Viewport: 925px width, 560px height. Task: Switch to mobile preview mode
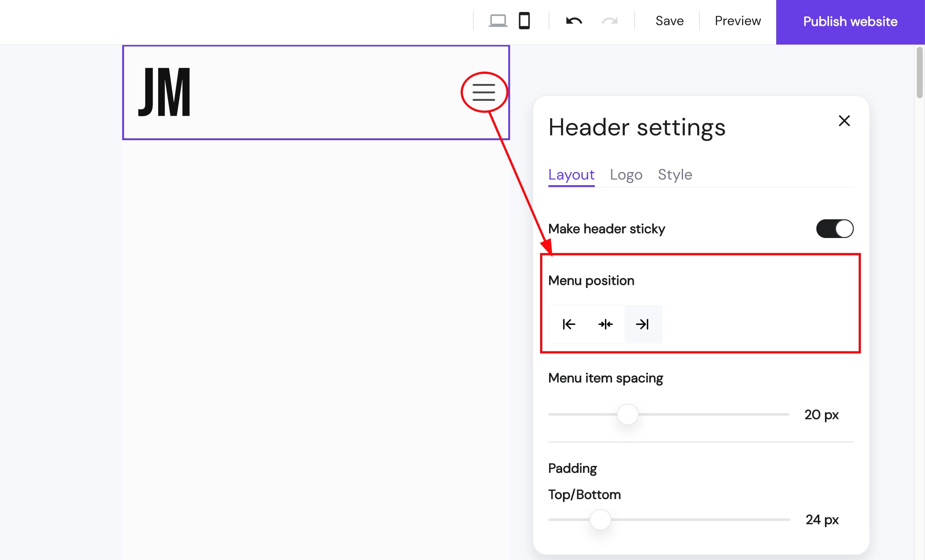pyautogui.click(x=524, y=21)
